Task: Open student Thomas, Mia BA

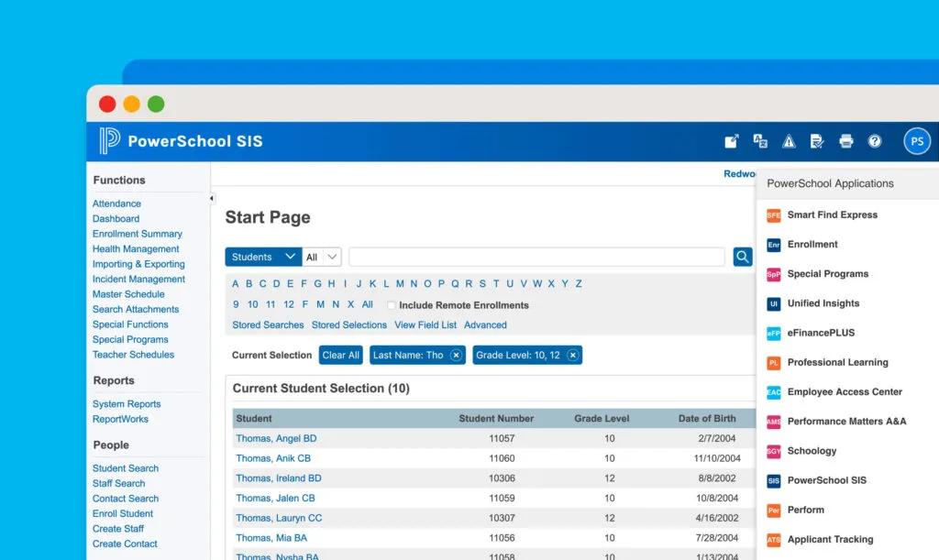Action: point(271,539)
